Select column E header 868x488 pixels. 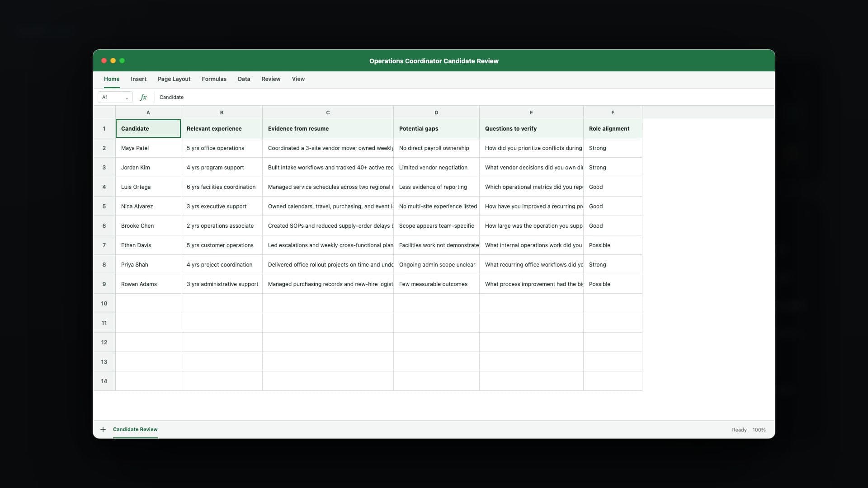[531, 113]
